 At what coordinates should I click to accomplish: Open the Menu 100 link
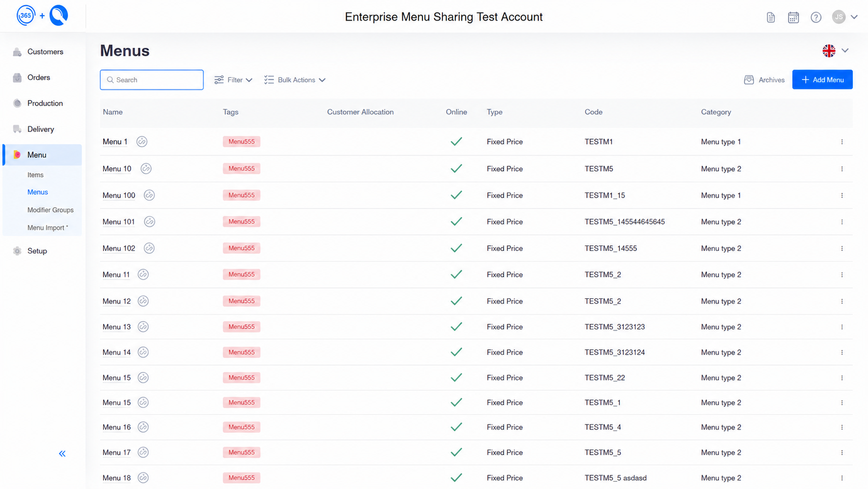point(119,195)
